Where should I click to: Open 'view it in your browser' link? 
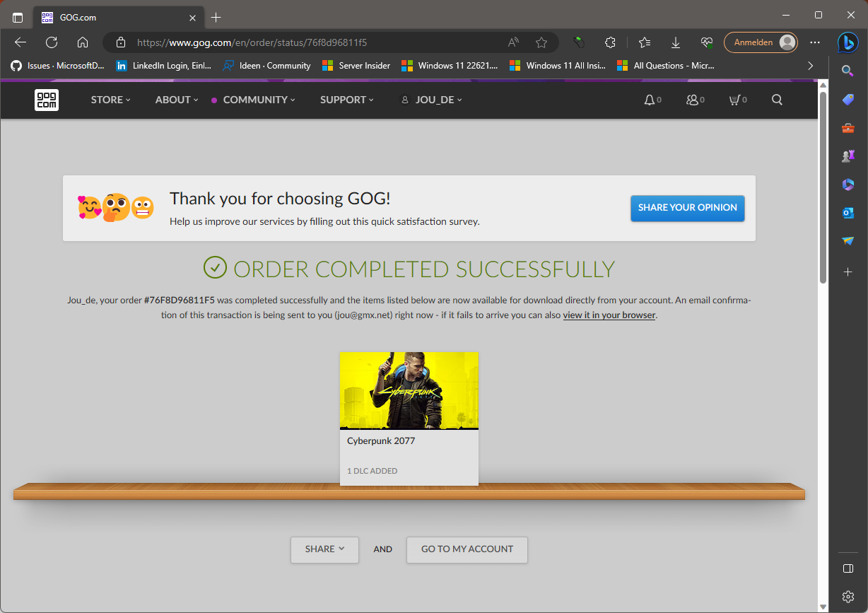[609, 315]
